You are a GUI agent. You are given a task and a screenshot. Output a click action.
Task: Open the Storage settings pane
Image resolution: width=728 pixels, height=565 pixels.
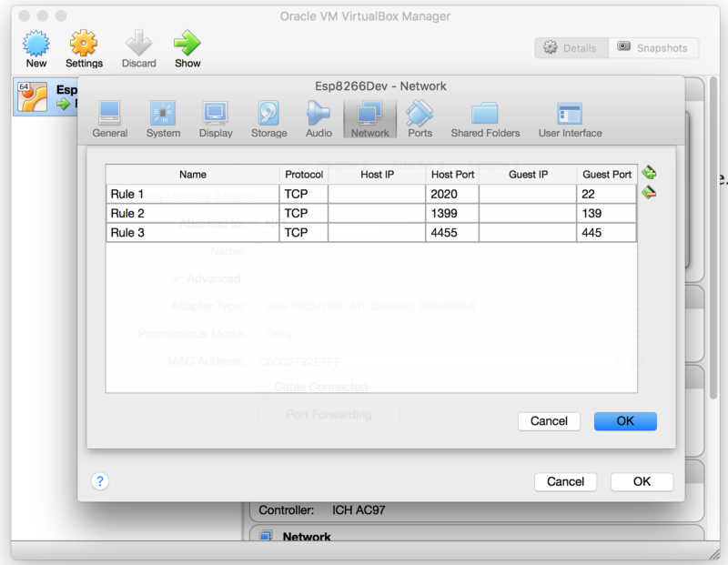pos(268,119)
